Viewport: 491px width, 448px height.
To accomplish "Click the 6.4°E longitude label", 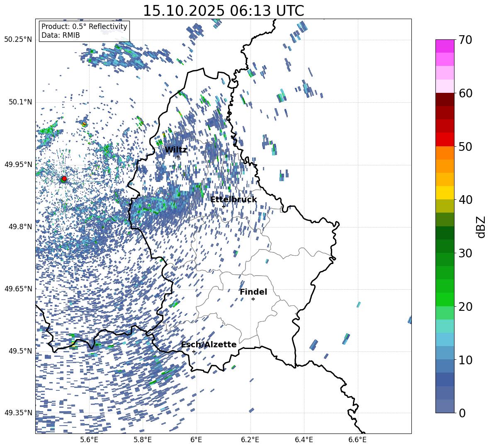I will pyautogui.click(x=304, y=440).
